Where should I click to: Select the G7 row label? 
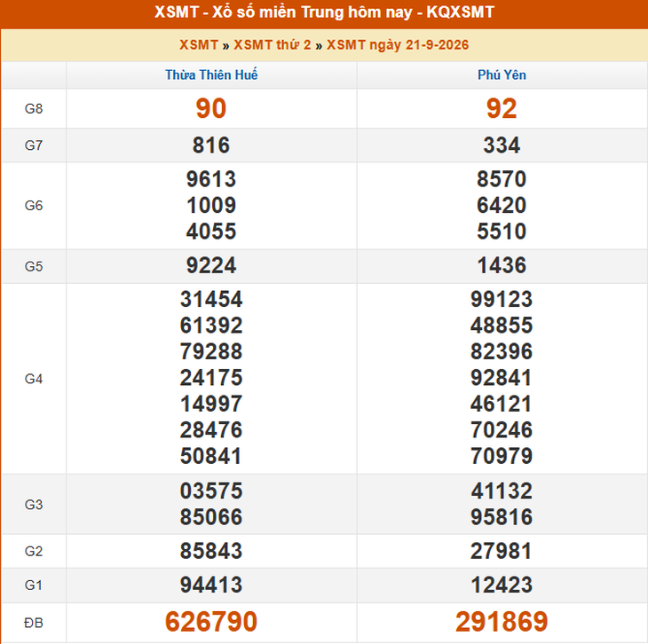tap(34, 145)
